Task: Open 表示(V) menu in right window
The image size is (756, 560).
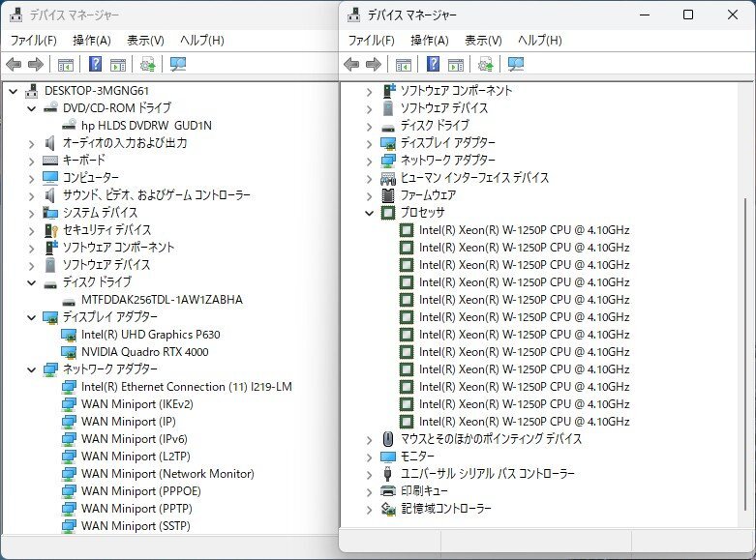Action: (x=483, y=40)
